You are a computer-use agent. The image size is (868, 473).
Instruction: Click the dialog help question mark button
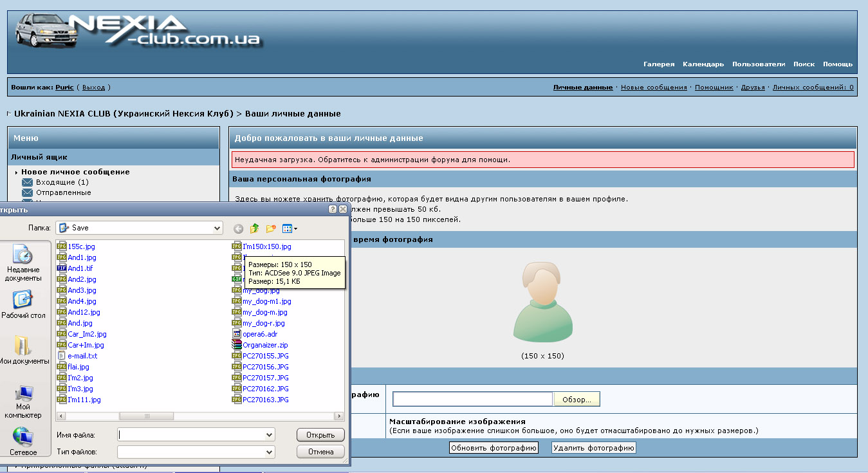coord(332,209)
